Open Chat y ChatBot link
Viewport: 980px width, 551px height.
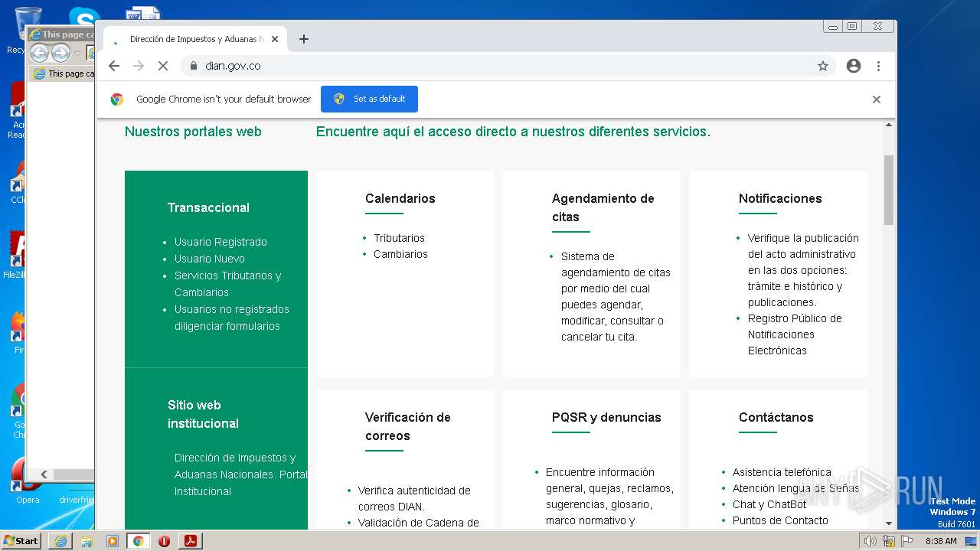click(769, 504)
